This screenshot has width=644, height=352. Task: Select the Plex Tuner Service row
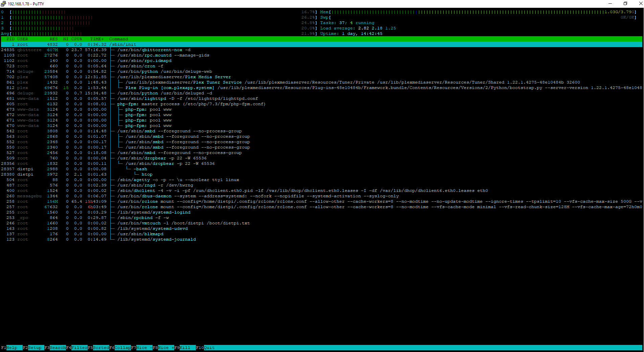322,82
